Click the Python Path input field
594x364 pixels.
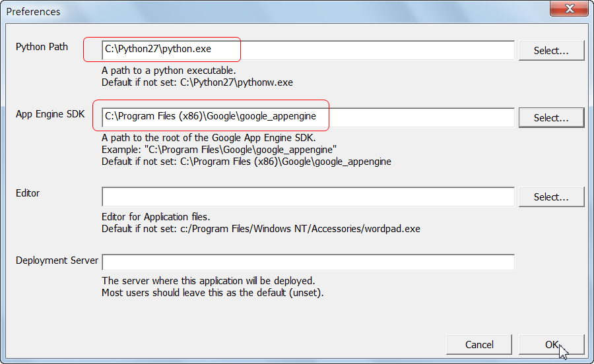308,50
